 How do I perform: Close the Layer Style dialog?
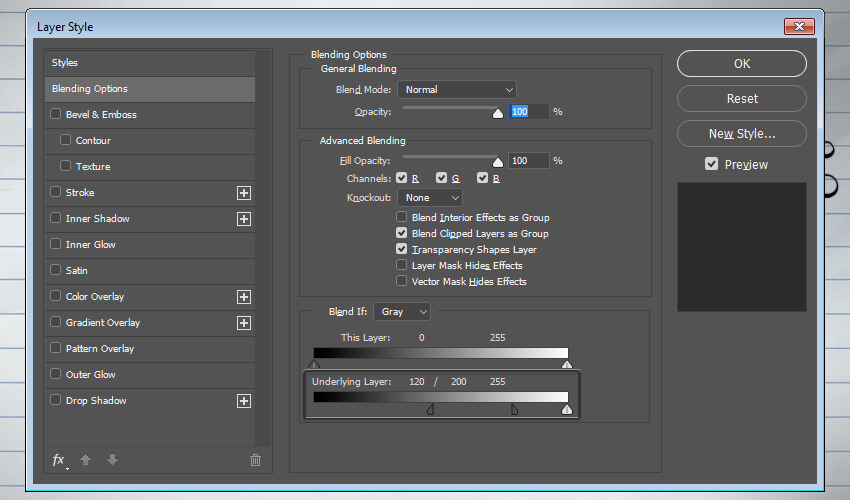click(799, 26)
